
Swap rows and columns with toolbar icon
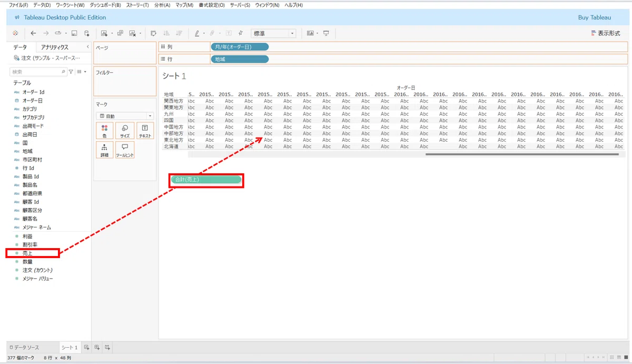(x=154, y=33)
